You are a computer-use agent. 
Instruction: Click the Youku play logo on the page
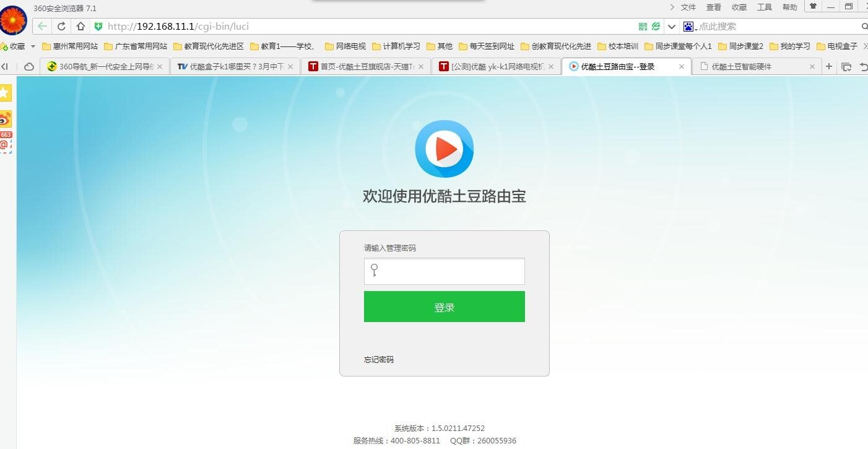click(444, 149)
